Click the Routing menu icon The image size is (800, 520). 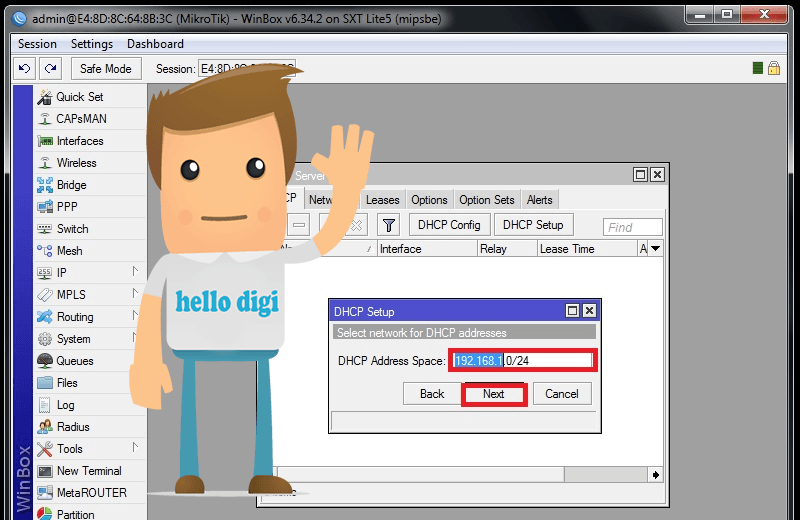pyautogui.click(x=45, y=316)
